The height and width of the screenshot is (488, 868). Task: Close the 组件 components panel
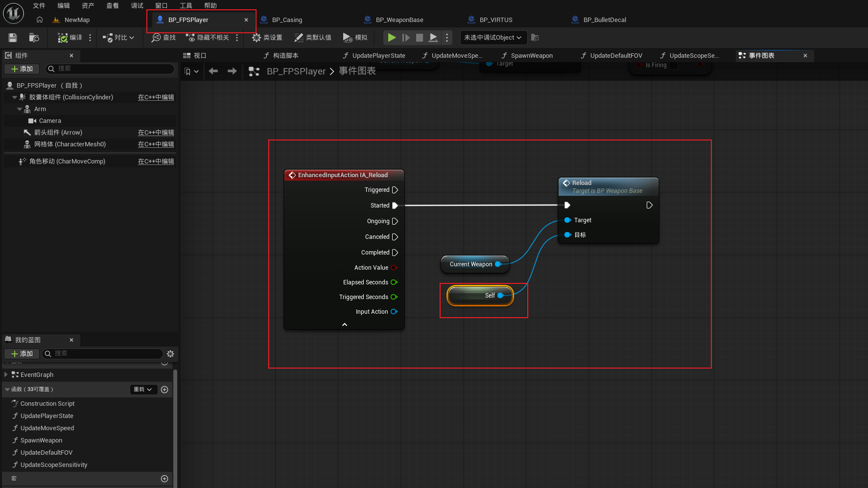[71, 56]
